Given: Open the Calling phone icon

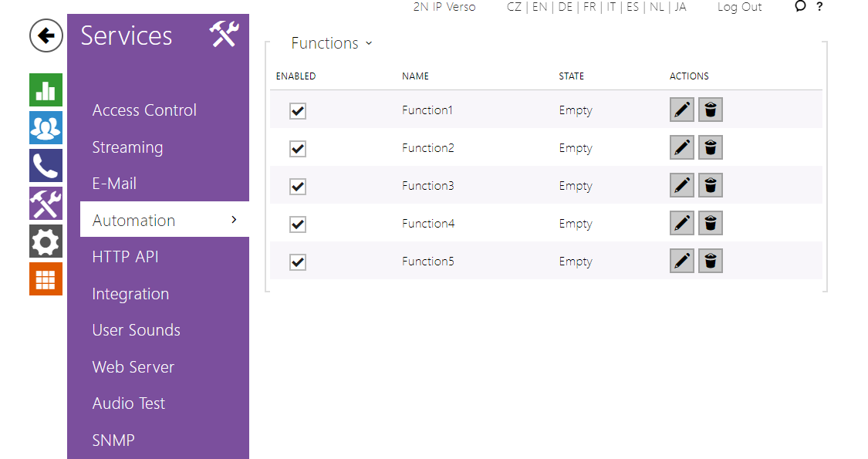Looking at the screenshot, I should 46,165.
